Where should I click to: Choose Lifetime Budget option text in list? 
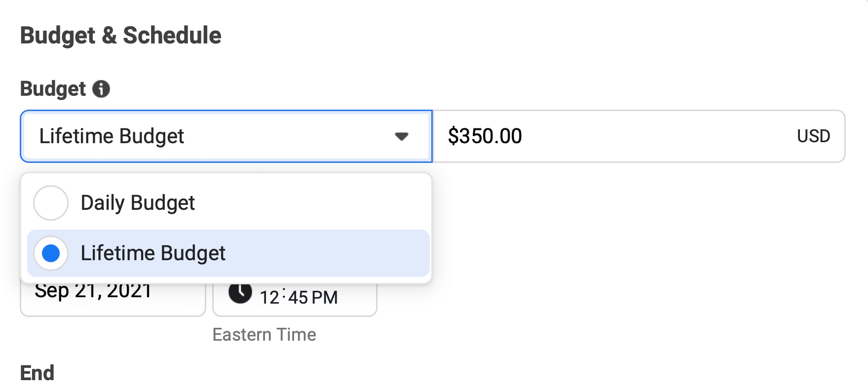coord(153,253)
